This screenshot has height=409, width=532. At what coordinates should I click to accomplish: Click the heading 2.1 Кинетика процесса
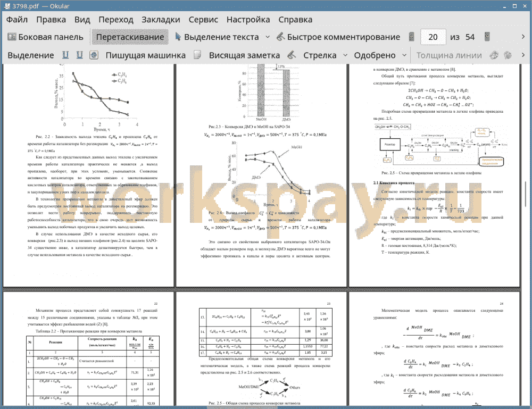(394, 183)
